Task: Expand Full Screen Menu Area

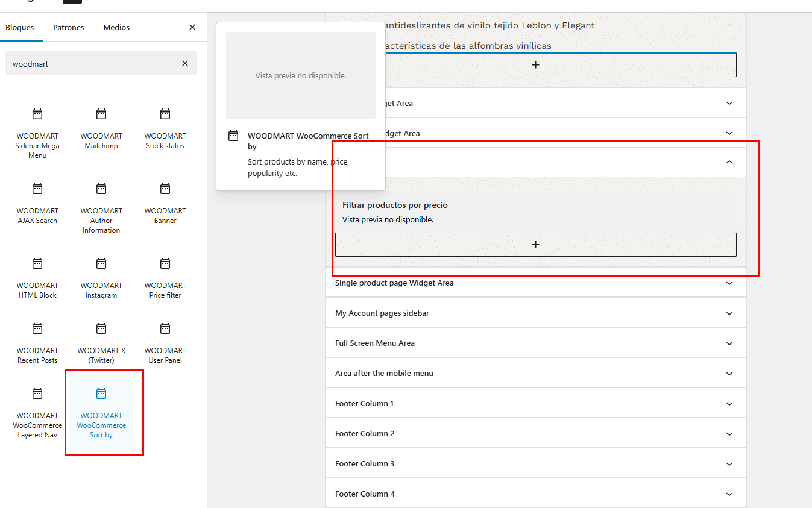Action: coord(536,343)
